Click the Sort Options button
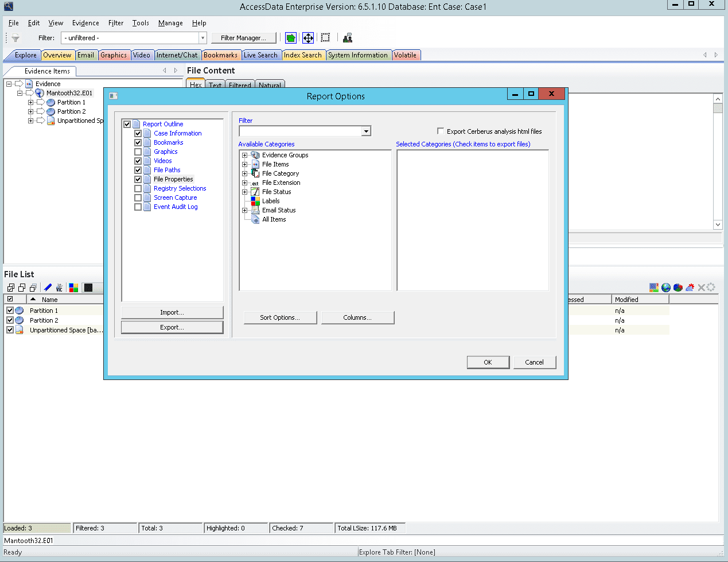This screenshot has height=562, width=728. coord(280,317)
